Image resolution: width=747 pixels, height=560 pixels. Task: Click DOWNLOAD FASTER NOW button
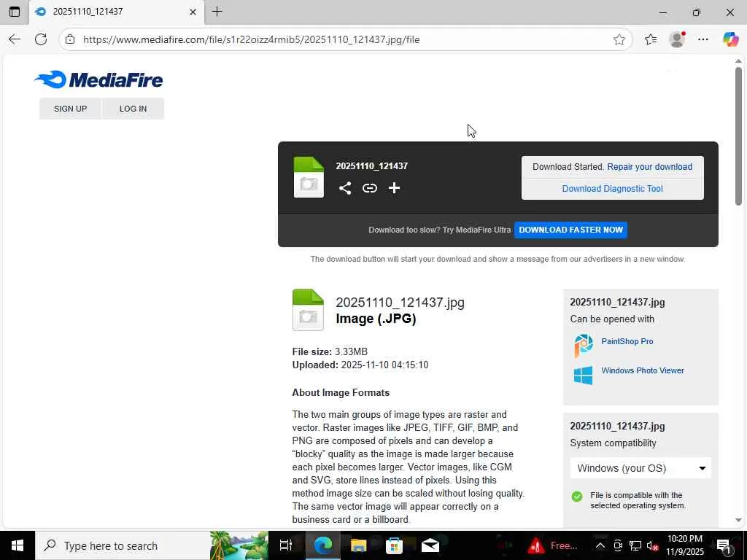(x=570, y=230)
